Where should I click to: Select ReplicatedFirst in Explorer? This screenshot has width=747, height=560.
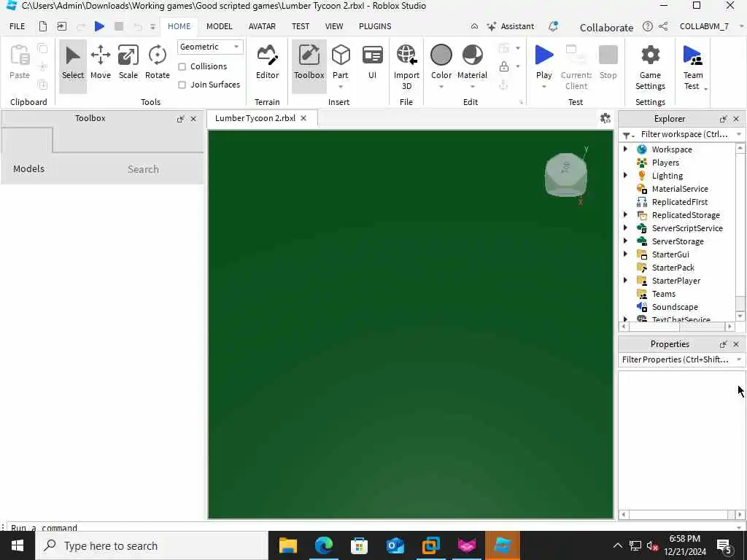(679, 202)
